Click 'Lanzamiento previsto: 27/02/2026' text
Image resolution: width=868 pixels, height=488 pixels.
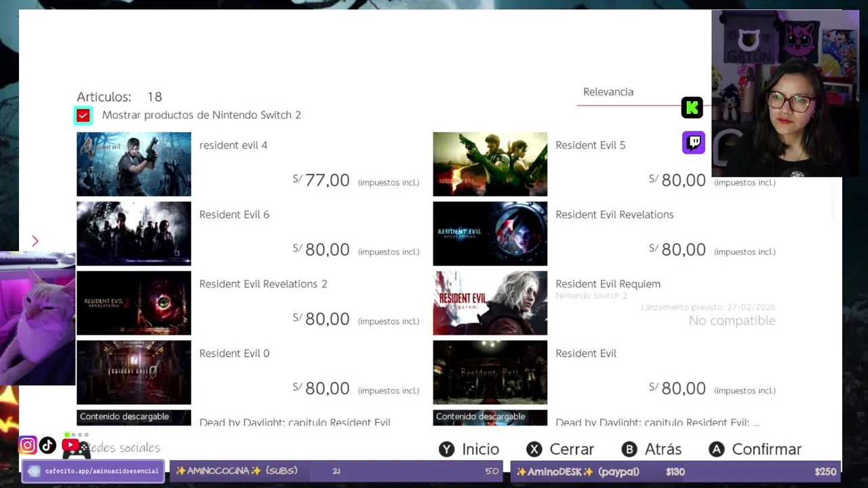[x=708, y=307]
